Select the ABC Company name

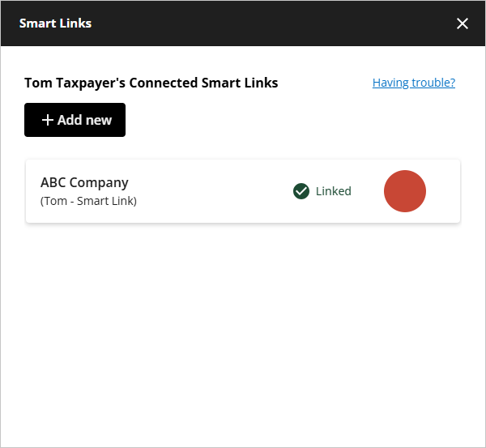click(84, 182)
